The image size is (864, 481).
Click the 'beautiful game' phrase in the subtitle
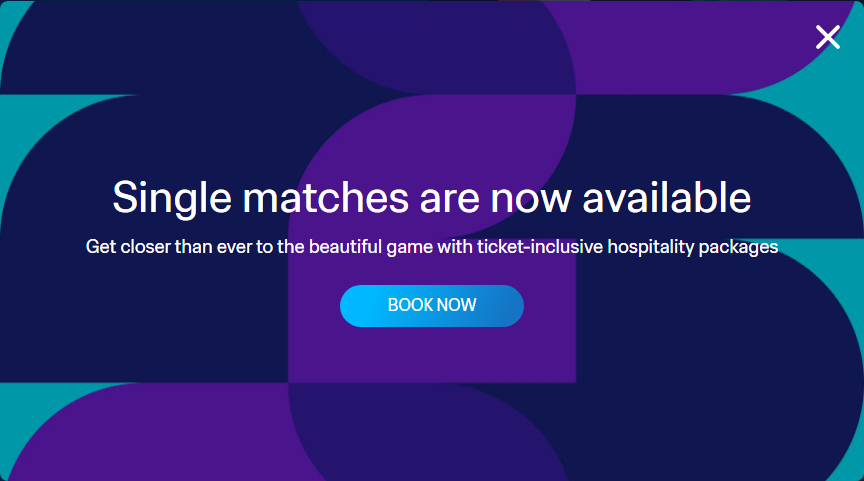370,246
